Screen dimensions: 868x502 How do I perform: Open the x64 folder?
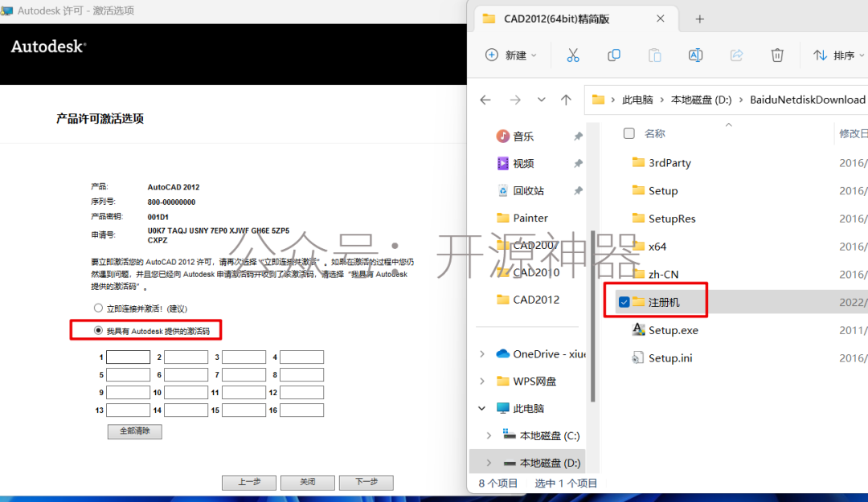point(649,247)
